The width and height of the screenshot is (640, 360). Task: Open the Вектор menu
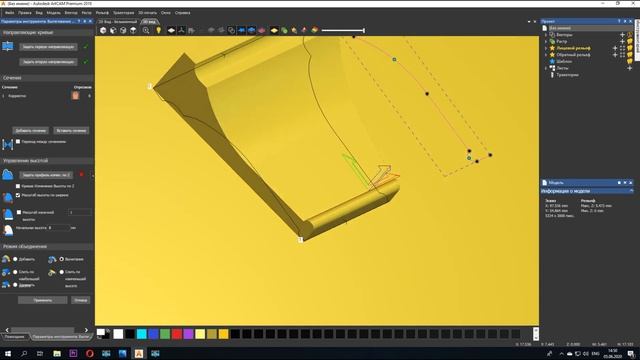click(71, 13)
